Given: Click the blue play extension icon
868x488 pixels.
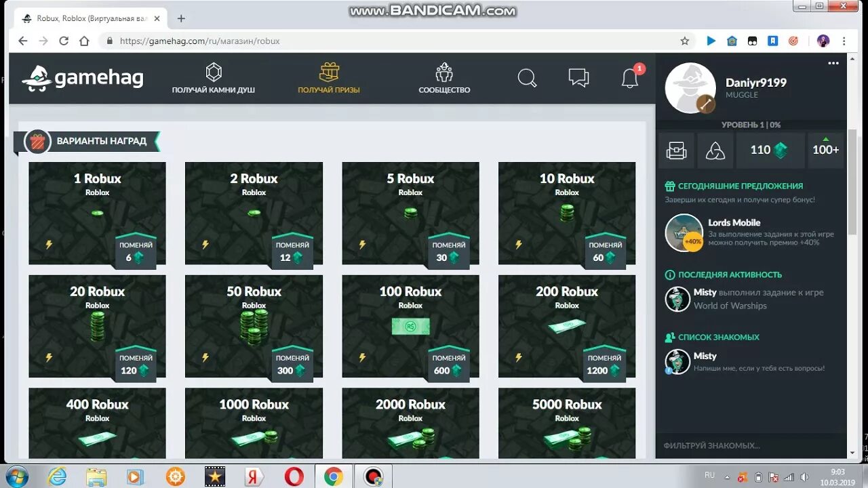Looking at the screenshot, I should pyautogui.click(x=711, y=41).
